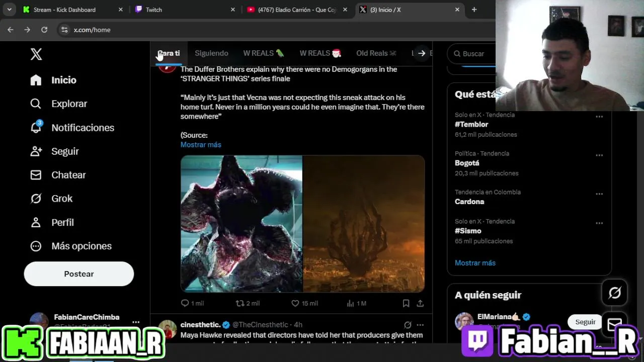The image size is (644, 362).
Task: Follow ElMariana with Seguir button
Action: coord(585,322)
